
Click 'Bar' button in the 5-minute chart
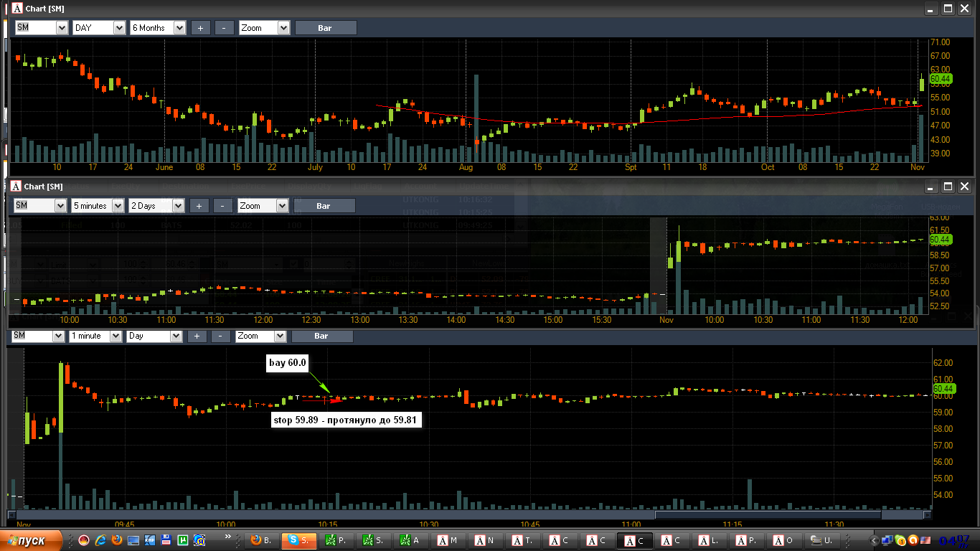(324, 206)
